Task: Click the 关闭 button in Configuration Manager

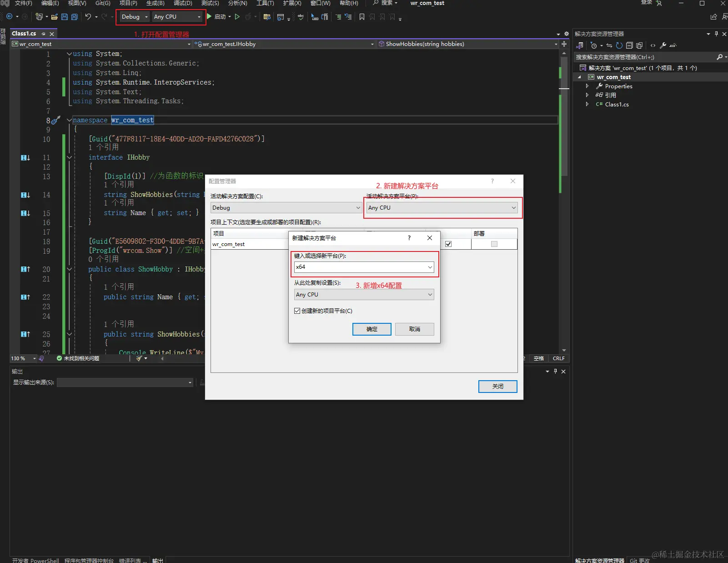Action: 498,387
